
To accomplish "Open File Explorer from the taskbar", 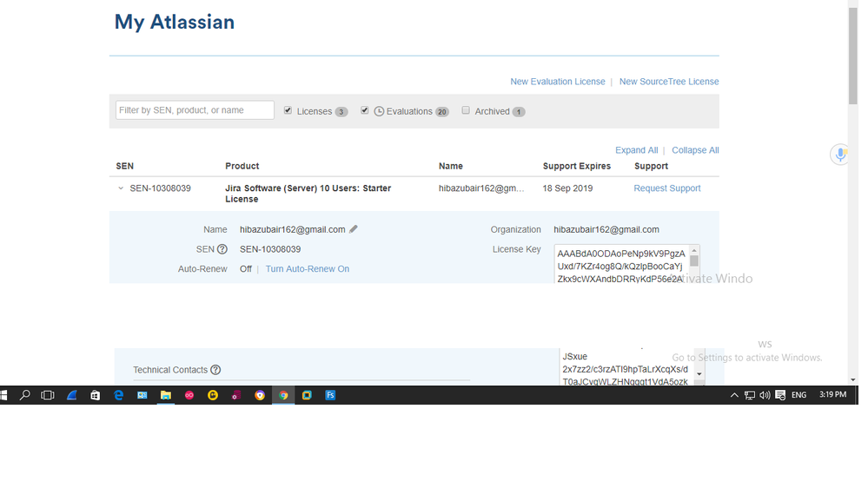I will pyautogui.click(x=165, y=395).
